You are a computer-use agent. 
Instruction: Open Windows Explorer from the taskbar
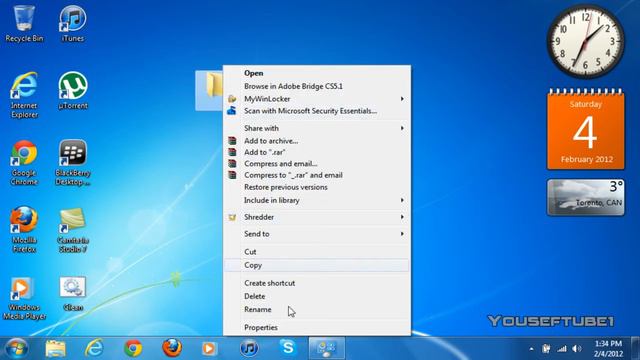coord(56,349)
